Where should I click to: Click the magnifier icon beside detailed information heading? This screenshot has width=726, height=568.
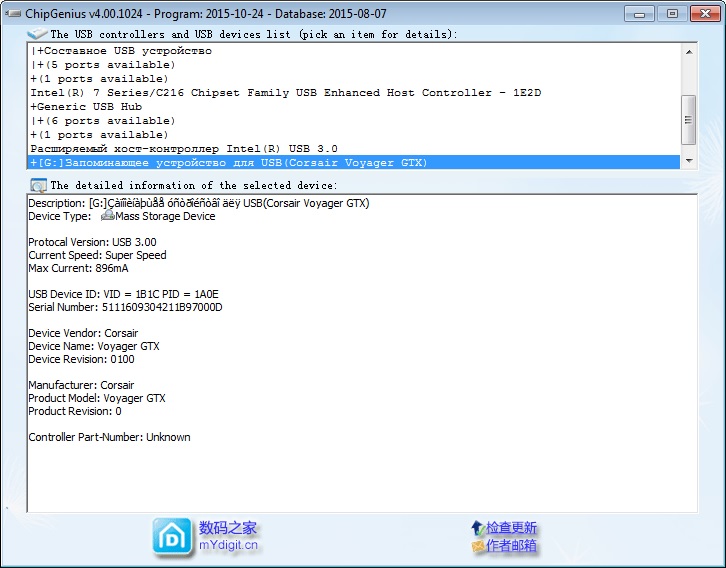[38, 186]
